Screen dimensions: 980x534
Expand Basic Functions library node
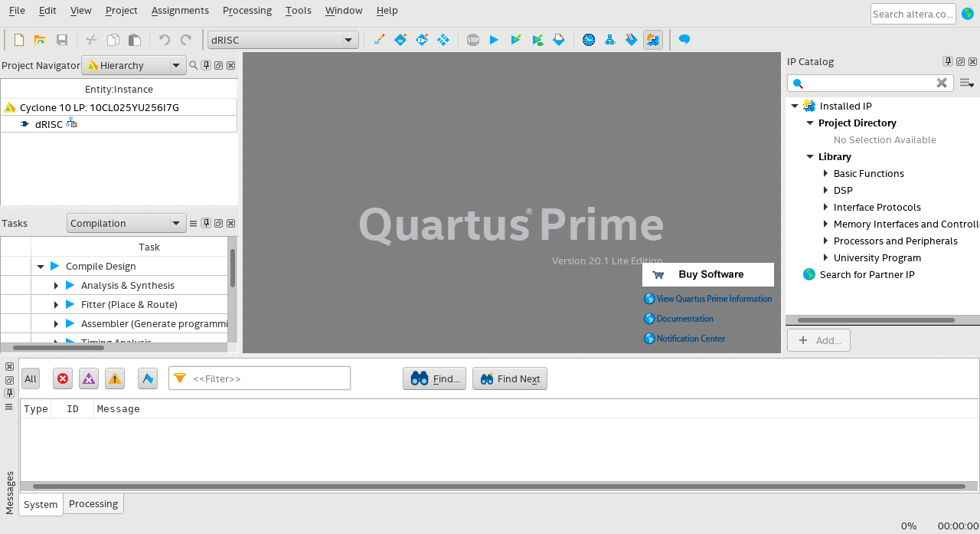[825, 174]
